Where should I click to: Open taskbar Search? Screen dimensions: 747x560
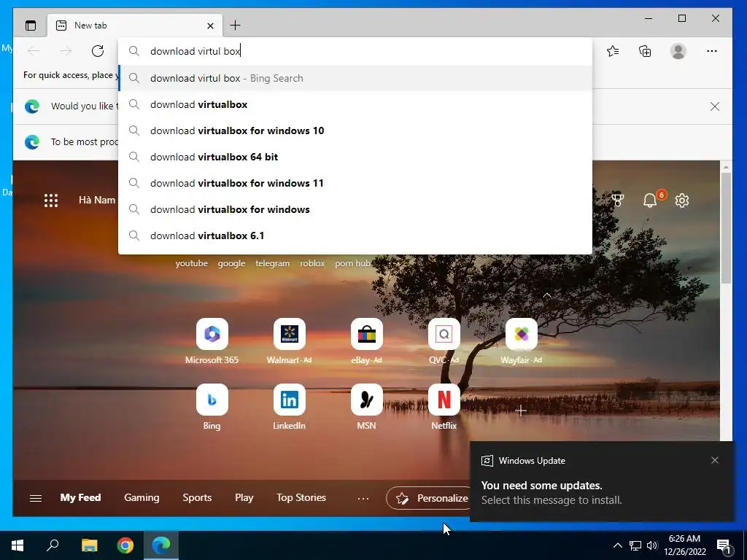click(x=53, y=545)
